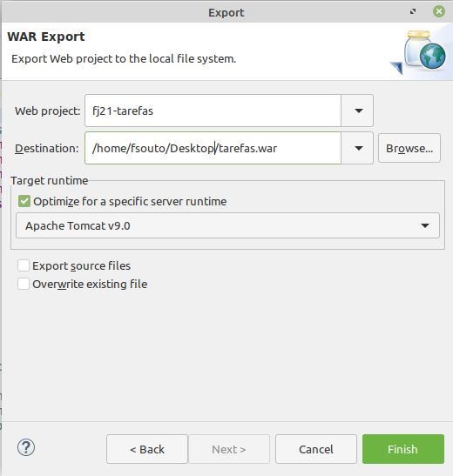The height and width of the screenshot is (476, 453).
Task: Go back with the < Back button
Action: [x=147, y=449]
